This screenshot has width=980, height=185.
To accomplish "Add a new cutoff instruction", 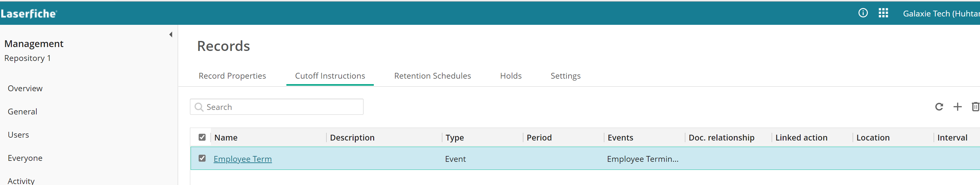I will [x=957, y=107].
